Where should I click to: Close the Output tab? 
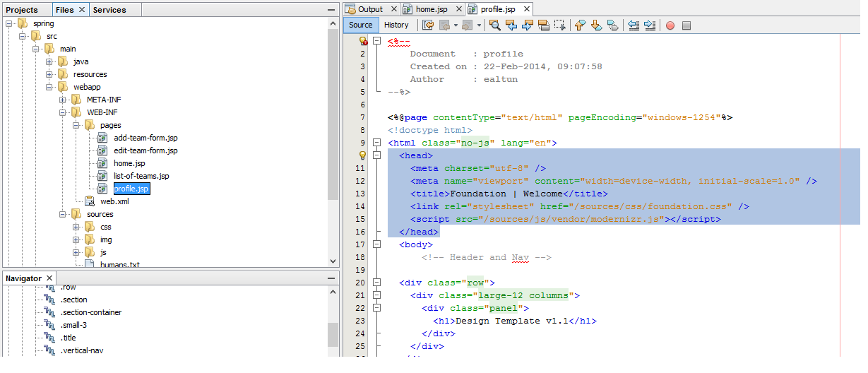[393, 9]
